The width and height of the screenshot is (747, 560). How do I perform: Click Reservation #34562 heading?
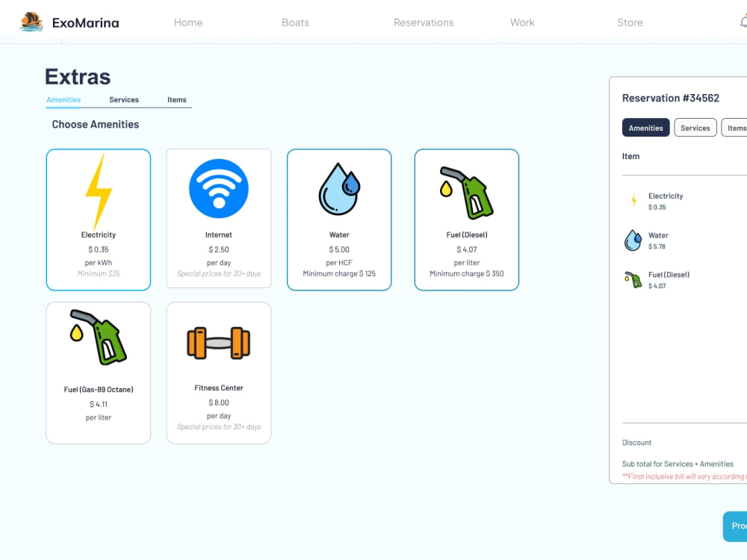tap(670, 98)
